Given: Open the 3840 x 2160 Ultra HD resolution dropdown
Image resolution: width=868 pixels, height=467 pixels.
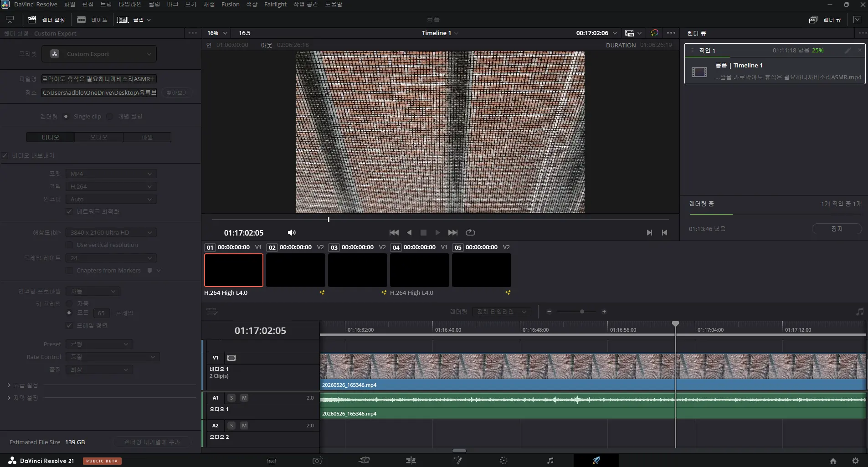Looking at the screenshot, I should 111,232.
